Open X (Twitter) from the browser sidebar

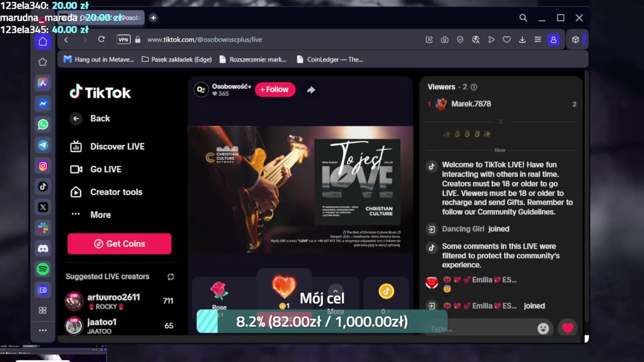click(x=43, y=207)
